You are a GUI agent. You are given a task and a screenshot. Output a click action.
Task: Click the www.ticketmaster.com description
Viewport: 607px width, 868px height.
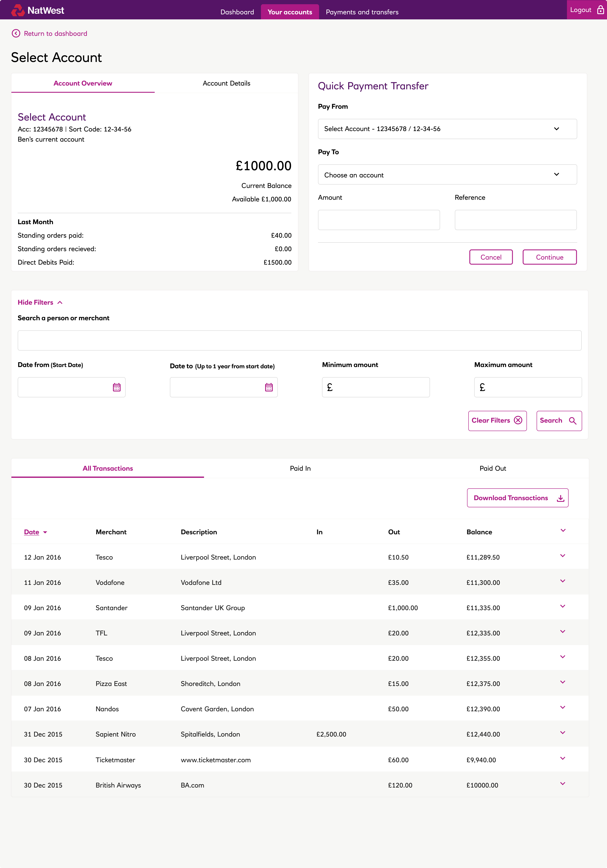pyautogui.click(x=216, y=760)
